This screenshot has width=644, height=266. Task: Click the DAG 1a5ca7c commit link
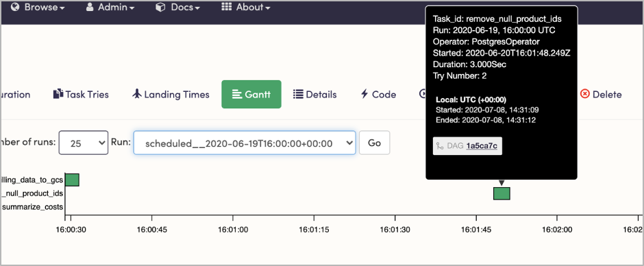[x=482, y=145]
